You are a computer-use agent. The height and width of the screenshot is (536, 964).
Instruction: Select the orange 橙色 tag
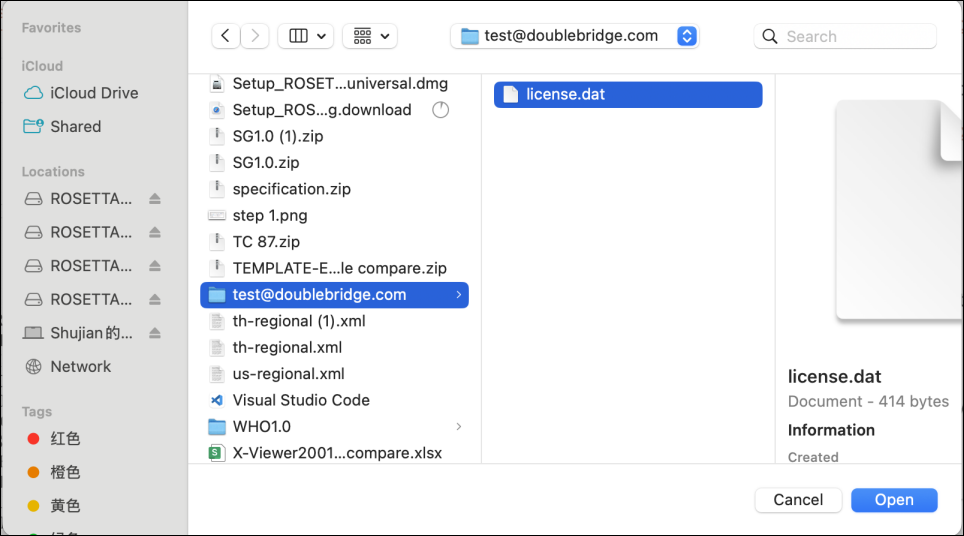pyautogui.click(x=65, y=472)
